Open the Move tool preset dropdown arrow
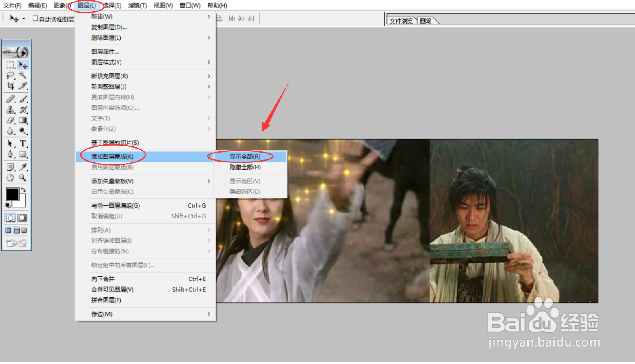This screenshot has height=364, width=635. 24,19
